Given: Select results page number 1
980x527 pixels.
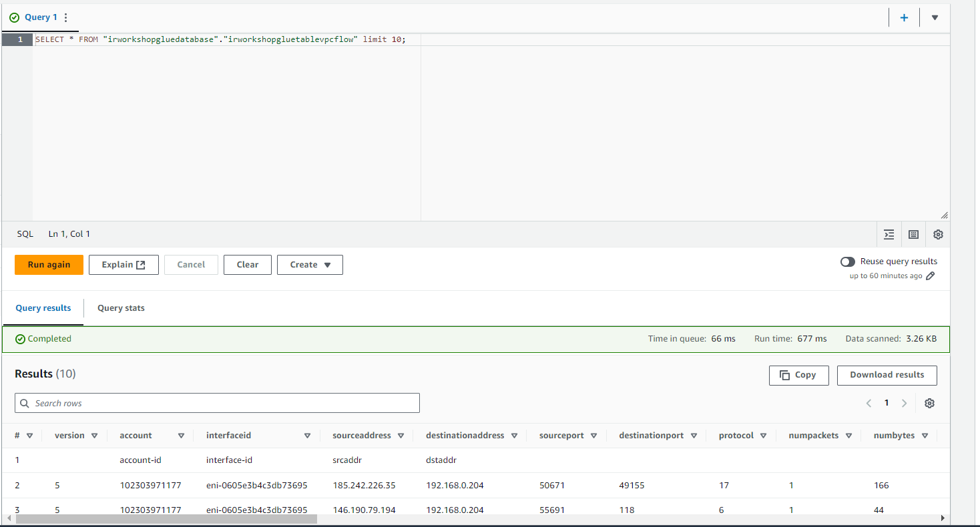Looking at the screenshot, I should click(887, 403).
